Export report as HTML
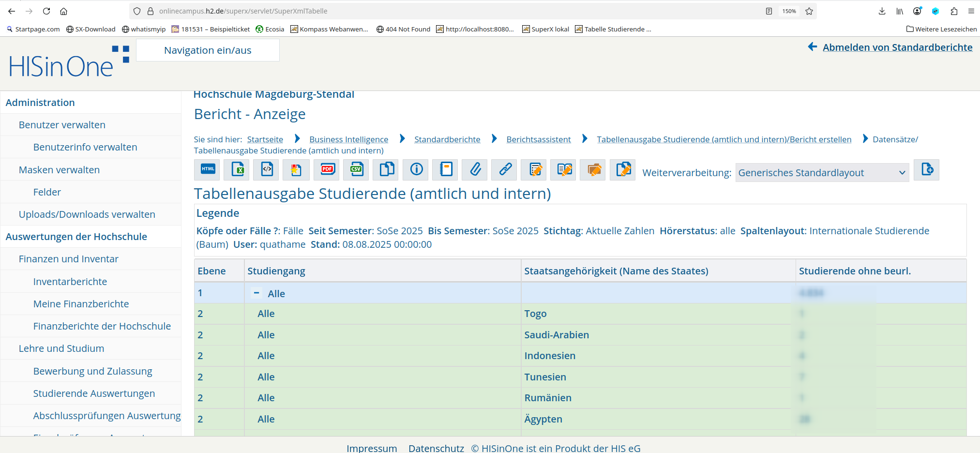Viewport: 980px width, 453px height. [x=208, y=169]
